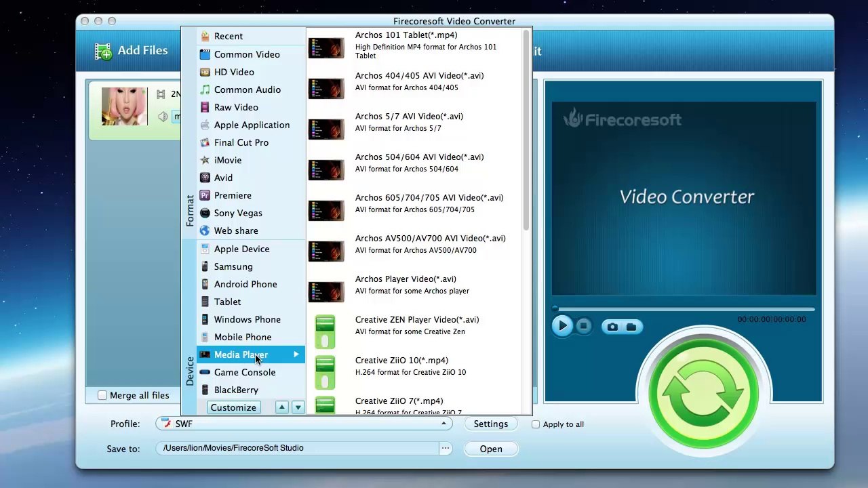The width and height of the screenshot is (868, 488).
Task: Click the Premiere Pr icon
Action: click(x=205, y=195)
